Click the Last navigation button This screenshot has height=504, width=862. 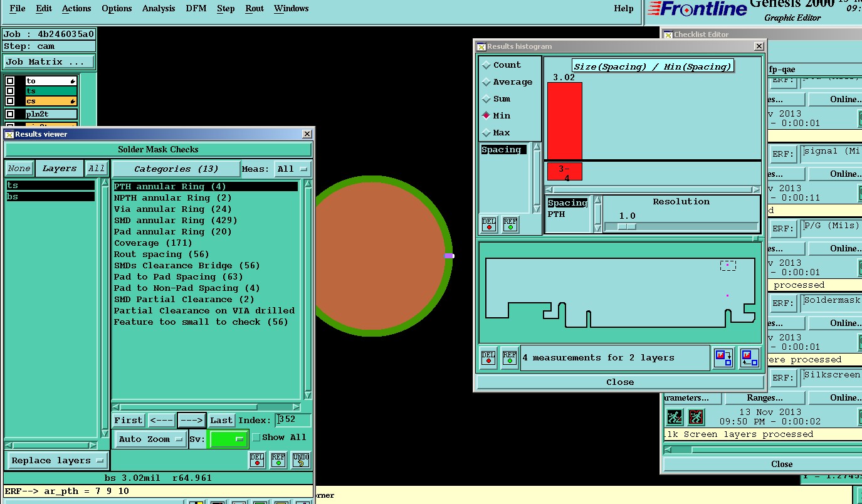pos(221,420)
